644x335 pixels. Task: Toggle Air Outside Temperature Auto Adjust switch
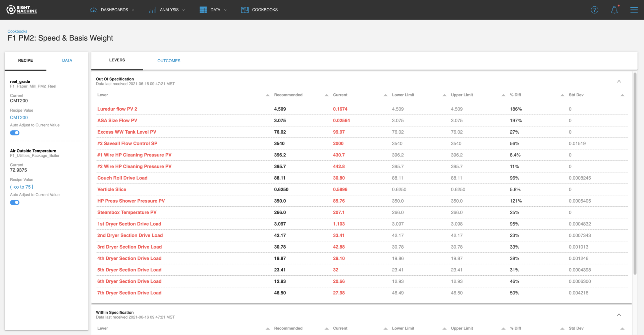coord(15,202)
